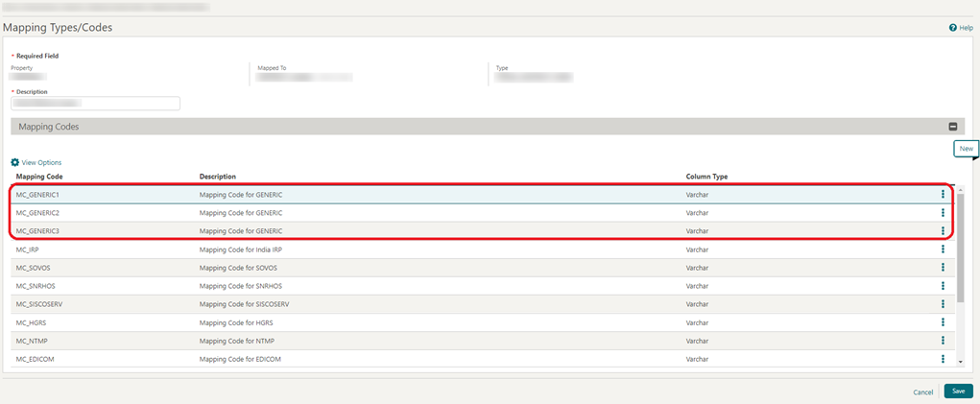980x404 pixels.
Task: Collapse the Mapping Codes section
Action: coord(953,127)
